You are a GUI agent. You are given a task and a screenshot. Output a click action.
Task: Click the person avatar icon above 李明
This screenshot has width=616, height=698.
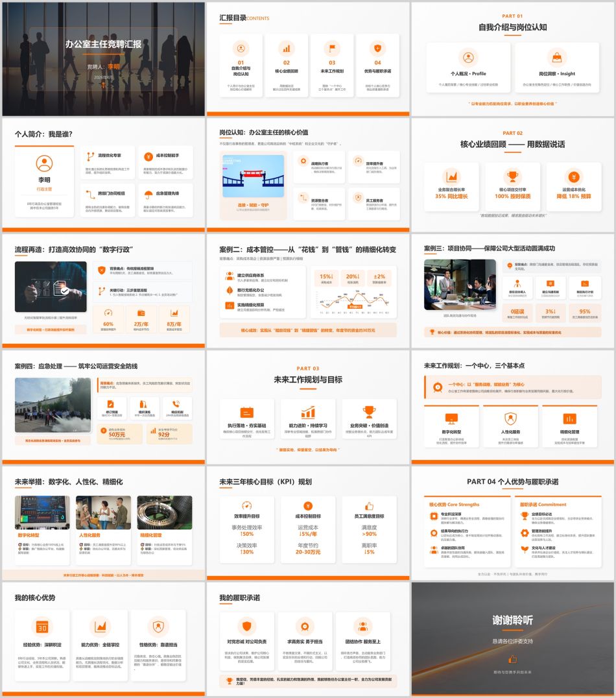(44, 163)
